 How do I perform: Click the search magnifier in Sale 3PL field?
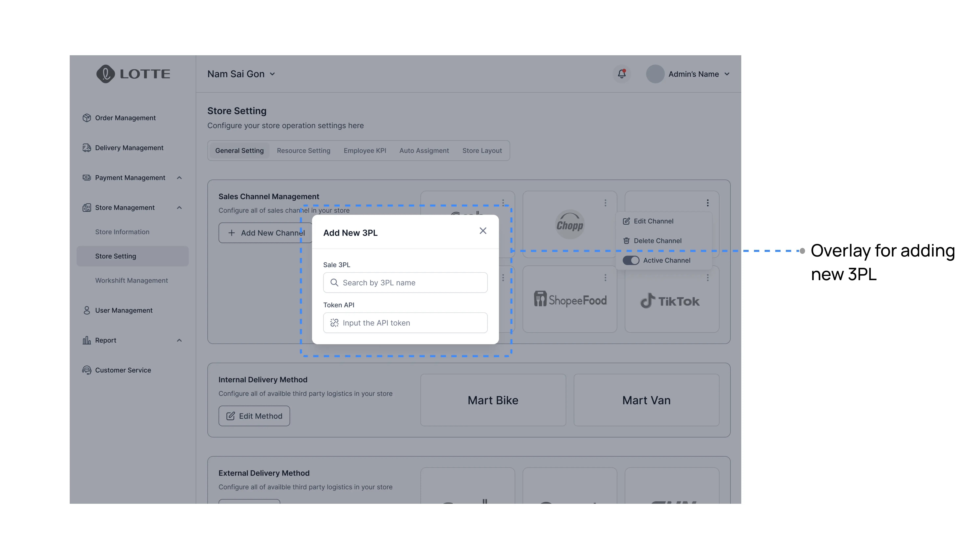click(334, 283)
